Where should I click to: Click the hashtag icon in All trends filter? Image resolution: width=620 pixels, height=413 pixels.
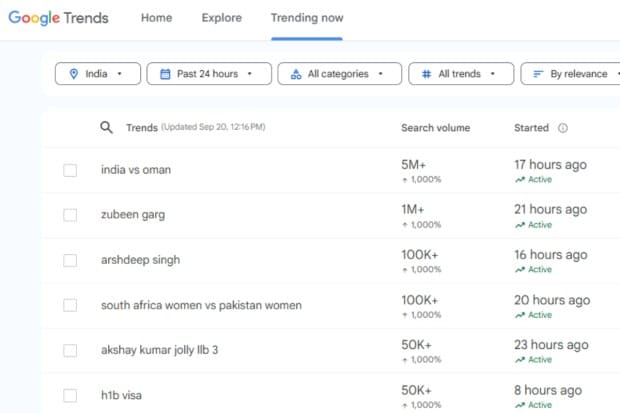tap(426, 74)
